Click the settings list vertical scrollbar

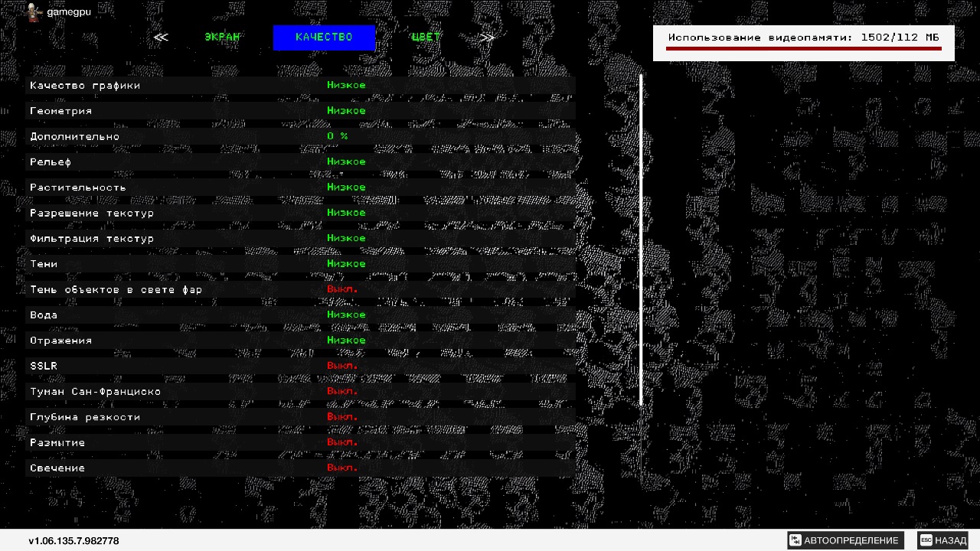[641, 240]
